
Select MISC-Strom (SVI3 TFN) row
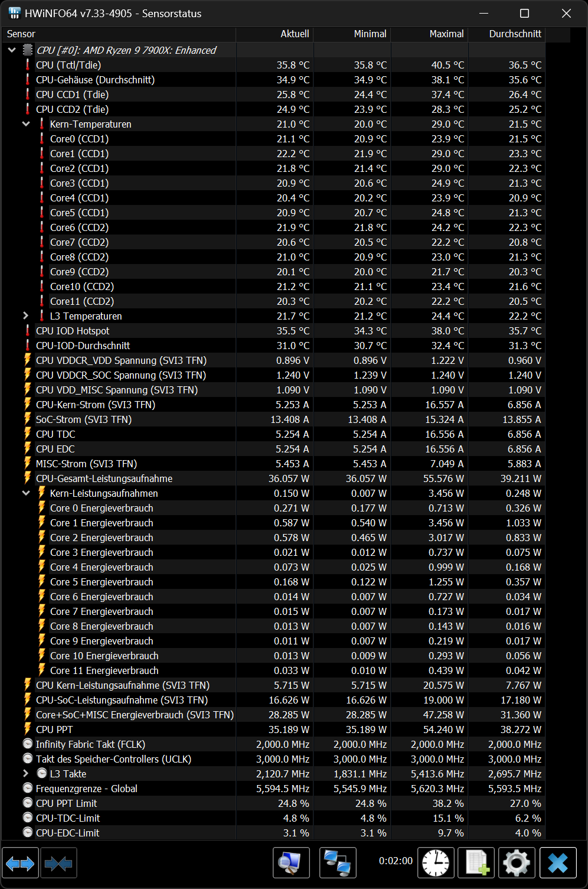pos(273,464)
